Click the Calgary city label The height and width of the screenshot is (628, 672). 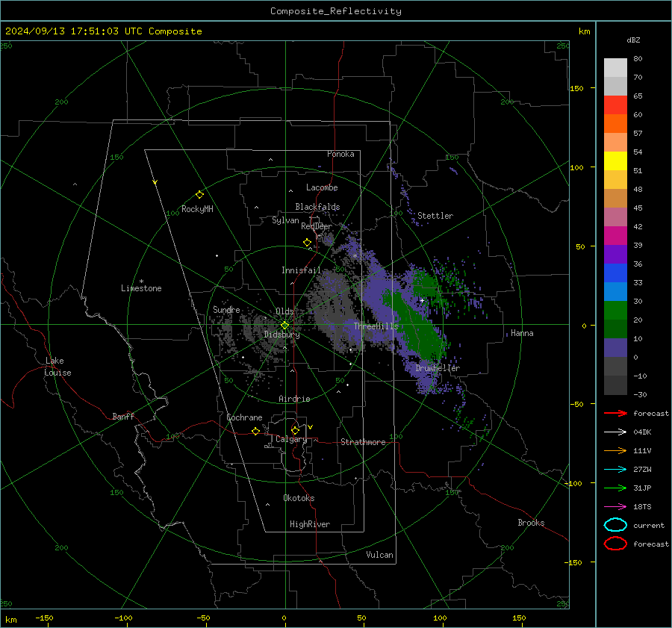pyautogui.click(x=291, y=439)
